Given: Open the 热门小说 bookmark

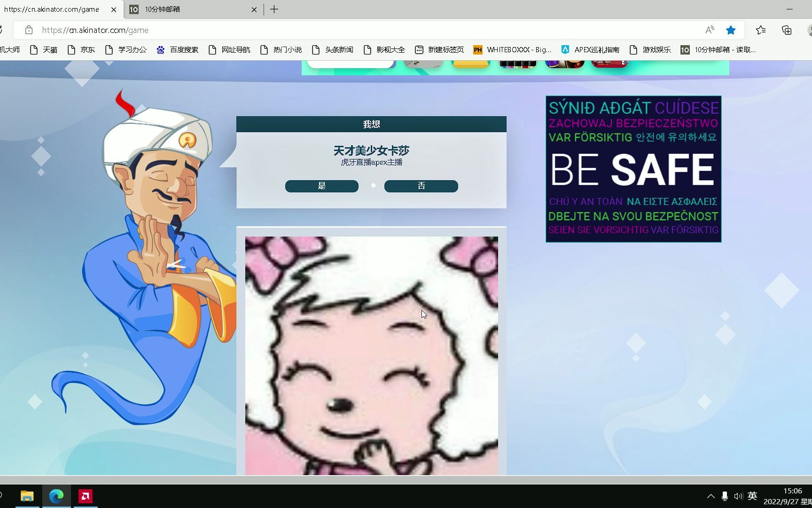Looking at the screenshot, I should coord(281,49).
